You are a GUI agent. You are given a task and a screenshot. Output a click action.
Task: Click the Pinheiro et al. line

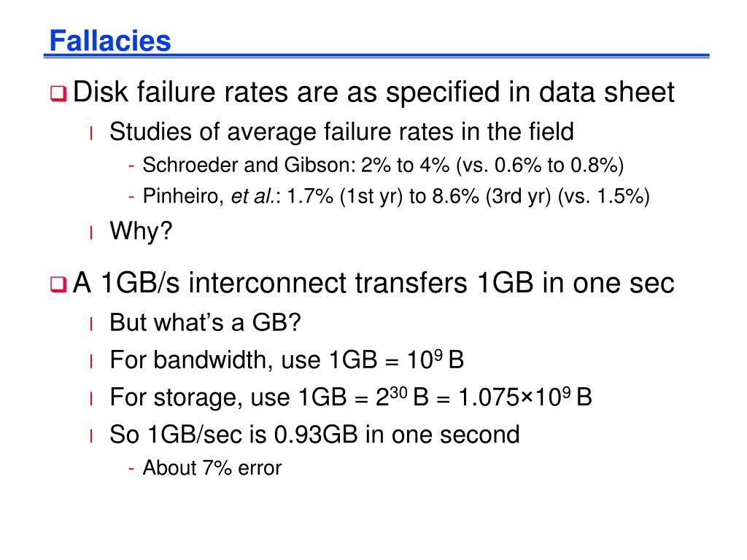(x=396, y=195)
